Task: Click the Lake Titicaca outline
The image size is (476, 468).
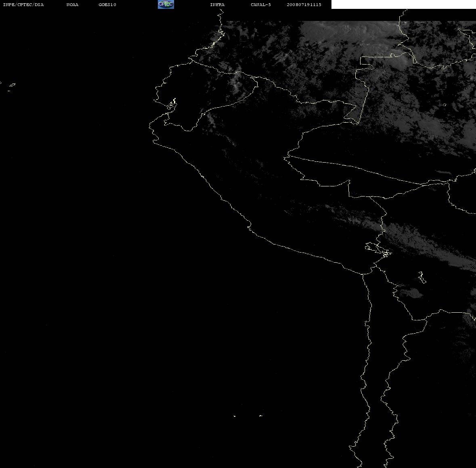Action: click(378, 250)
